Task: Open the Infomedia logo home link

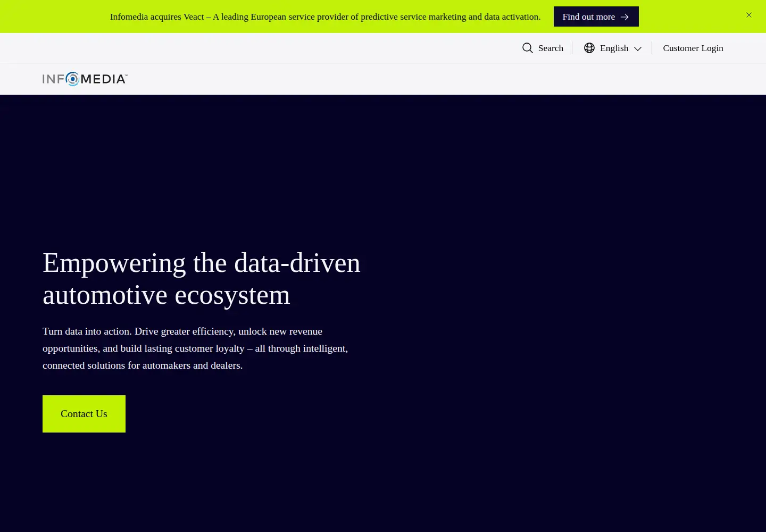Action: 85,79
